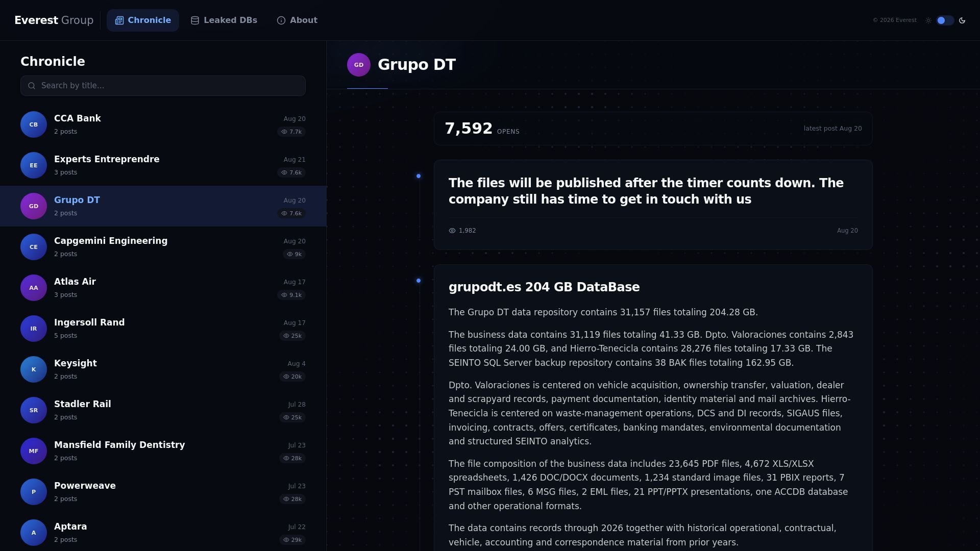Click the timeline dot beside the timer post
980x551 pixels.
coord(419,176)
